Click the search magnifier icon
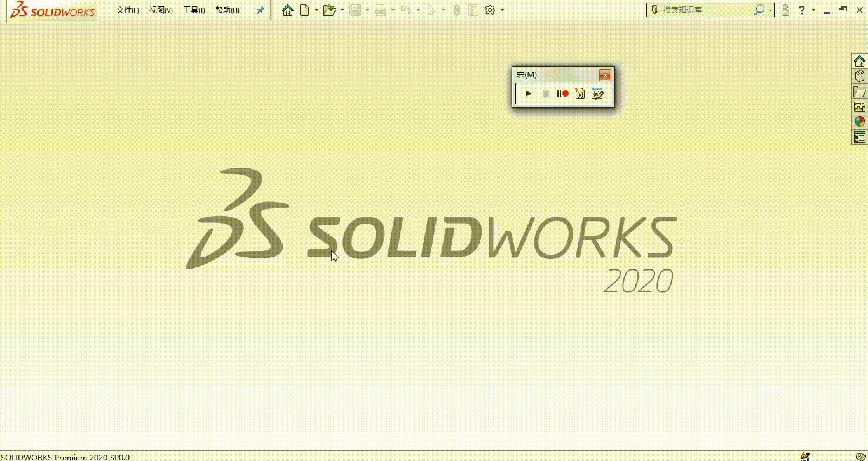The width and height of the screenshot is (868, 461). click(x=759, y=10)
